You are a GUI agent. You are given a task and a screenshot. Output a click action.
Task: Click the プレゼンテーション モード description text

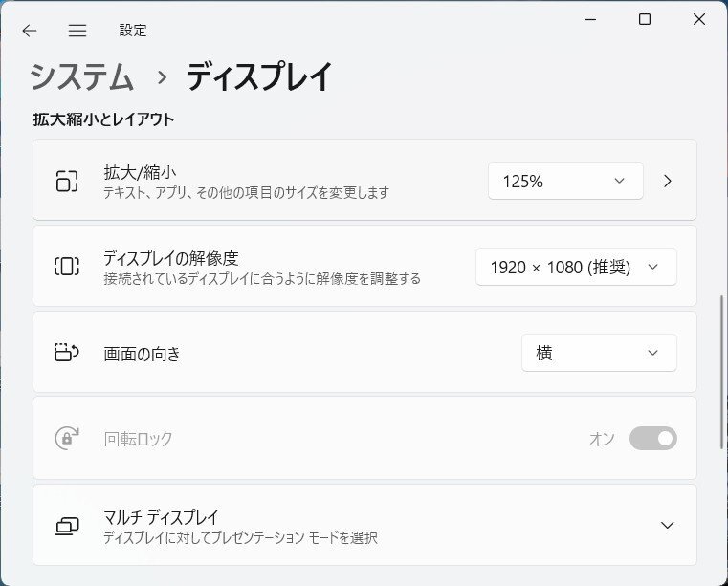click(240, 538)
